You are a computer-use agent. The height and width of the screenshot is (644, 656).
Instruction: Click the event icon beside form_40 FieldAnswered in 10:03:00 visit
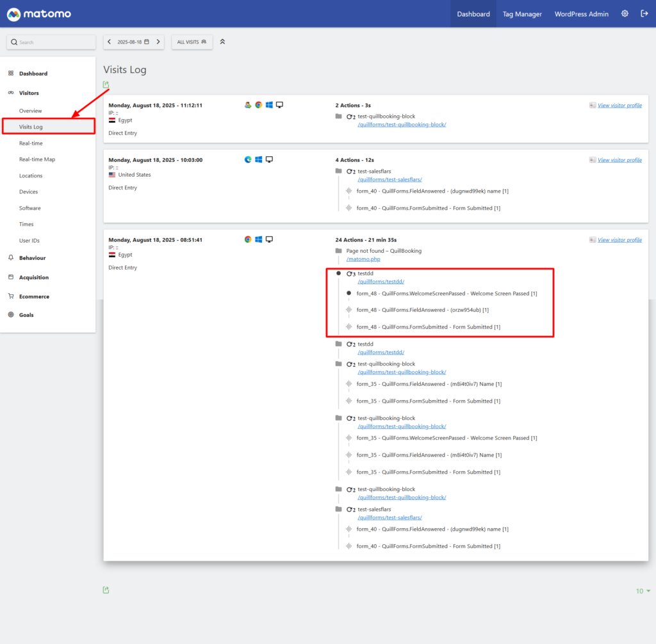[348, 191]
